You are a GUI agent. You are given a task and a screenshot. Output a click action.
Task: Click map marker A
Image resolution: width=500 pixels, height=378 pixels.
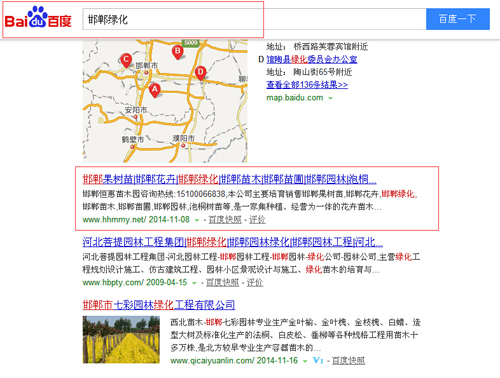(x=154, y=90)
